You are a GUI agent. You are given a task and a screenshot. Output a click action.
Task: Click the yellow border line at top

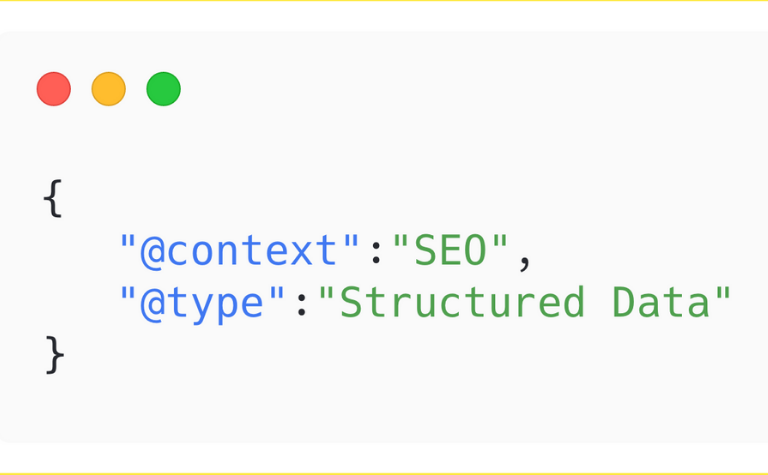(x=384, y=0)
